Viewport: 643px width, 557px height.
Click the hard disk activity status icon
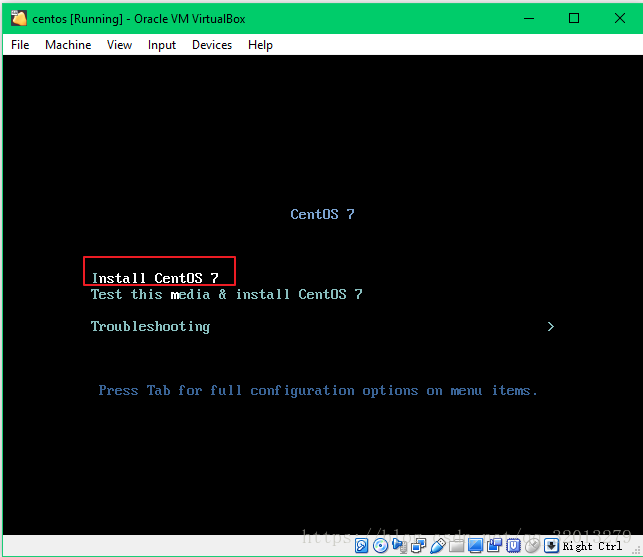click(361, 546)
